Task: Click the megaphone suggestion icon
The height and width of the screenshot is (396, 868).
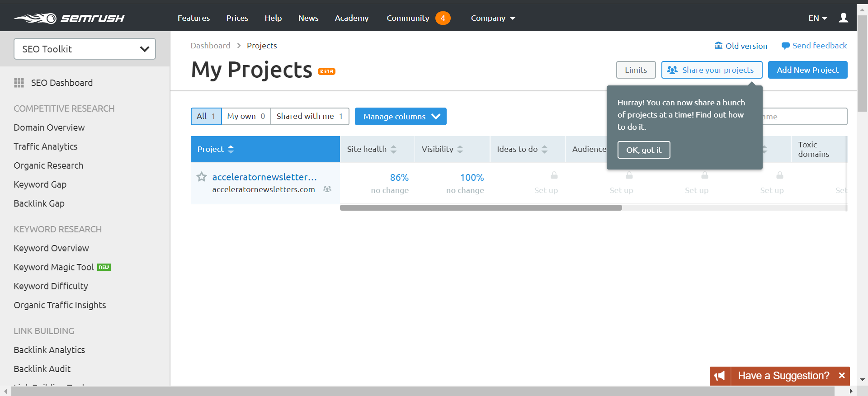Action: click(x=720, y=376)
